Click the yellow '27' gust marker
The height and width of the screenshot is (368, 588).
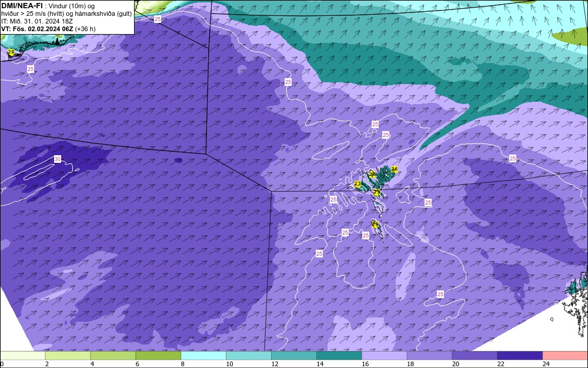pos(358,184)
